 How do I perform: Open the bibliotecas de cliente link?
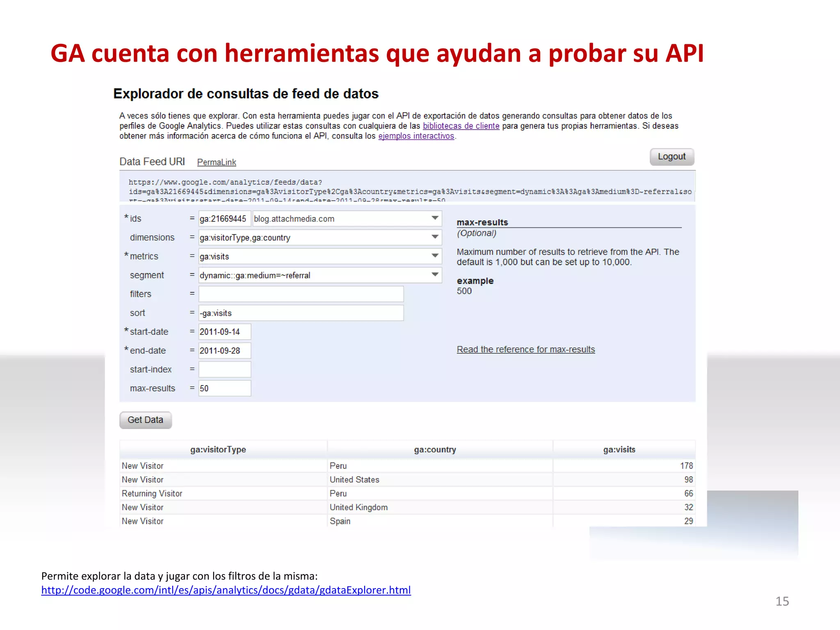(461, 126)
